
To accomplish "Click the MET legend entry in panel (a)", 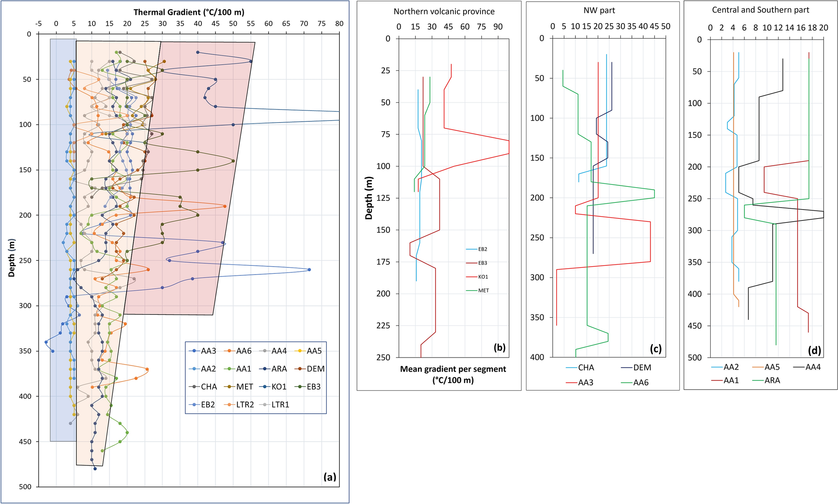I will pos(238,387).
